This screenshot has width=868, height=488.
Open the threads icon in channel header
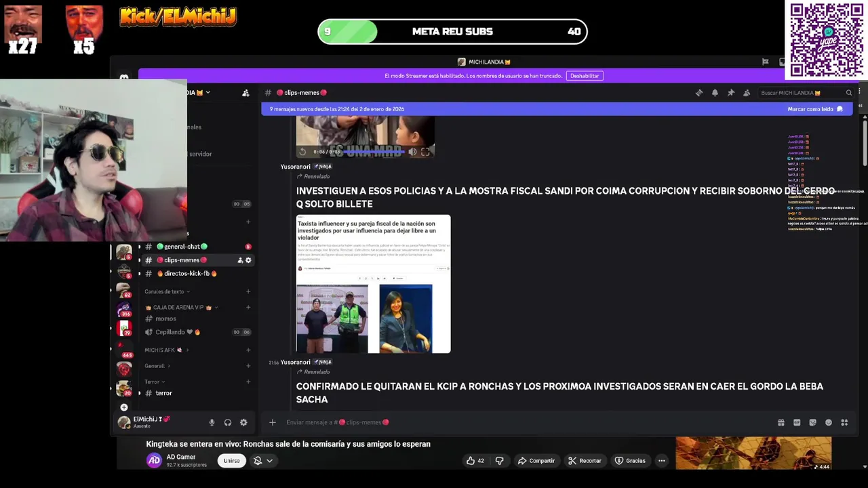point(699,93)
